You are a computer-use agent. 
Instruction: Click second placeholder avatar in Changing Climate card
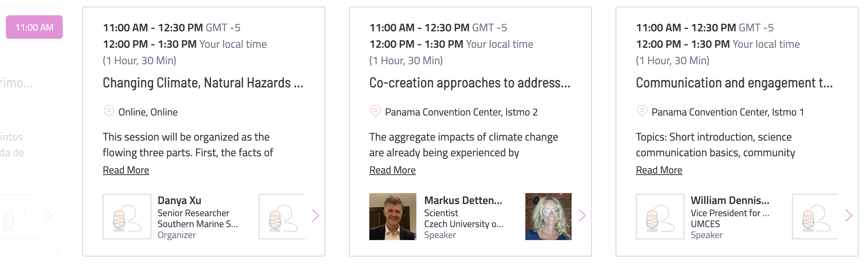tap(282, 217)
